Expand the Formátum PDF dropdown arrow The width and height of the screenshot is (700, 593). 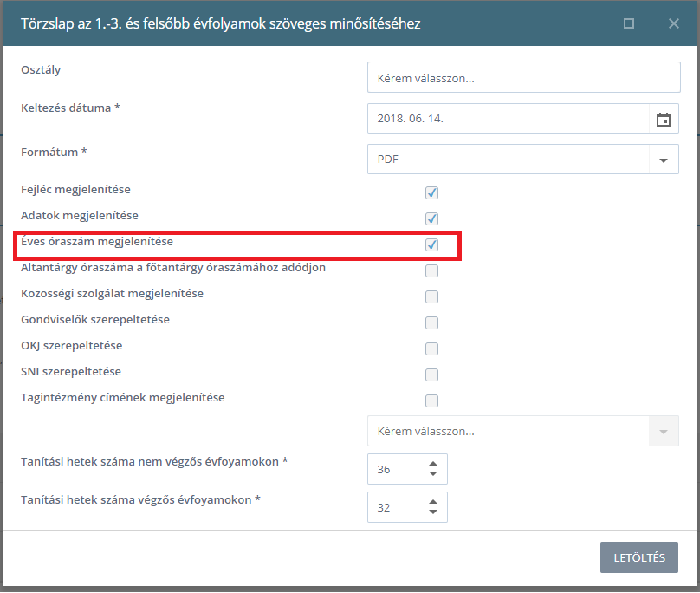tap(664, 160)
